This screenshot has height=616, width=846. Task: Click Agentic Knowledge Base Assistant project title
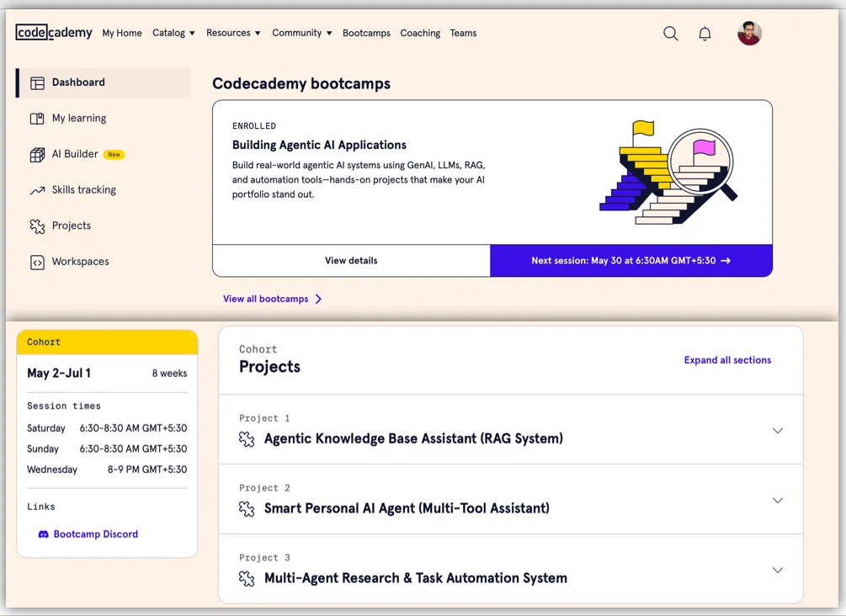(x=413, y=438)
